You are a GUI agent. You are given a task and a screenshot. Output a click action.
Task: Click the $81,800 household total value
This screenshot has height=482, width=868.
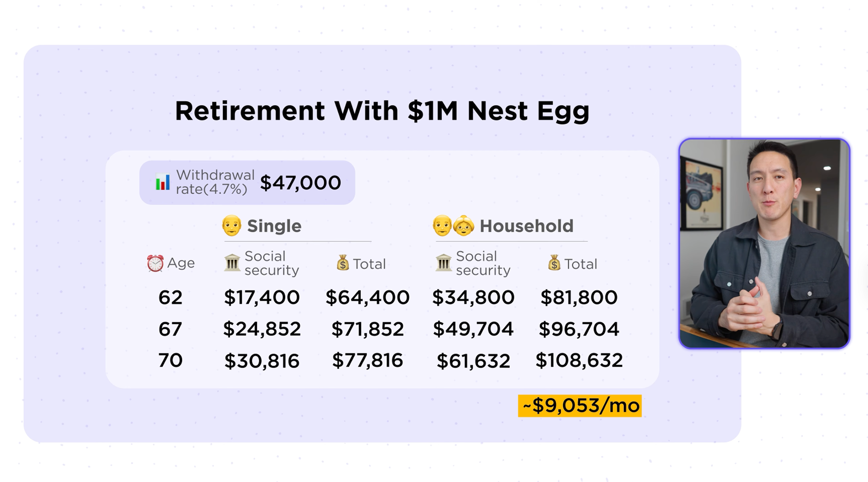[x=579, y=298]
